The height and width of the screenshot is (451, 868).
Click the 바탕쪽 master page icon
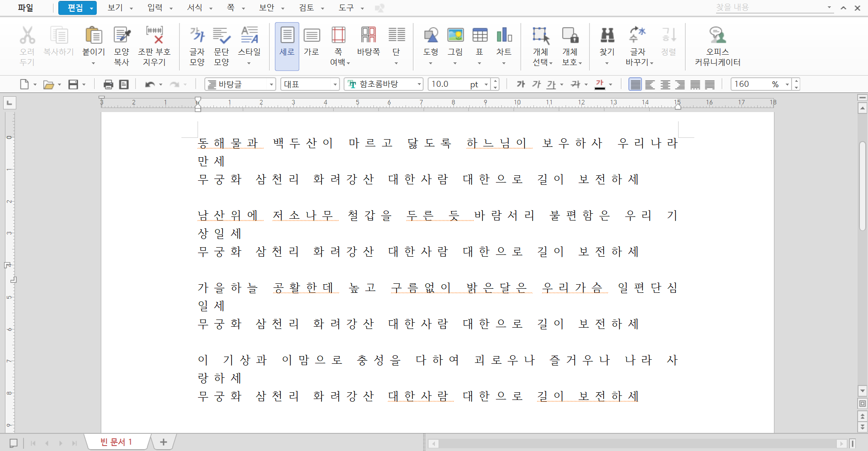coord(368,35)
